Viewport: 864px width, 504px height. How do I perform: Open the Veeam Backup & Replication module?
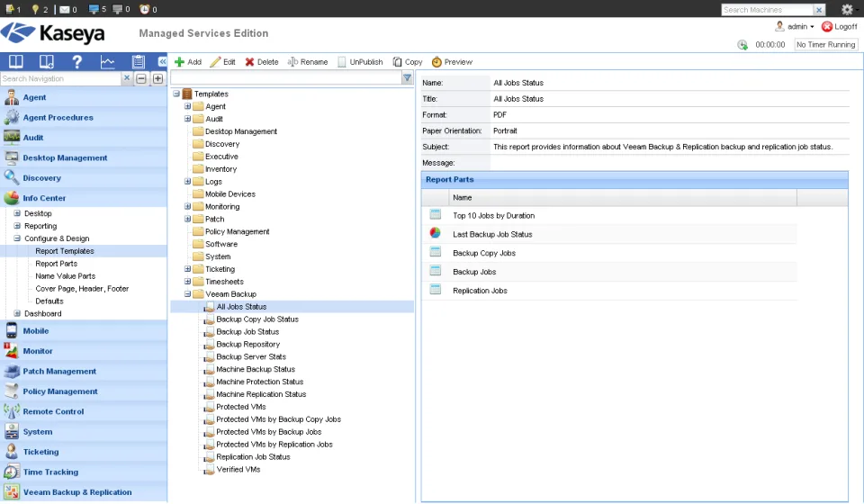tap(84, 492)
